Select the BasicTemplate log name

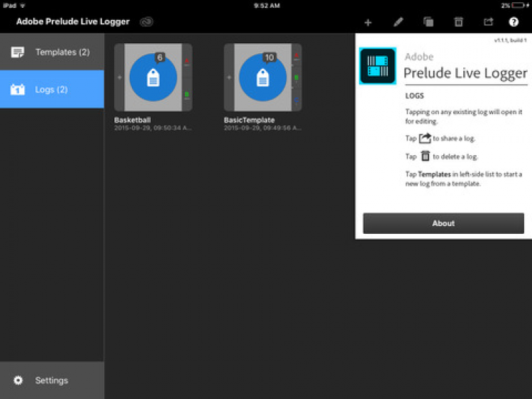pyautogui.click(x=249, y=120)
